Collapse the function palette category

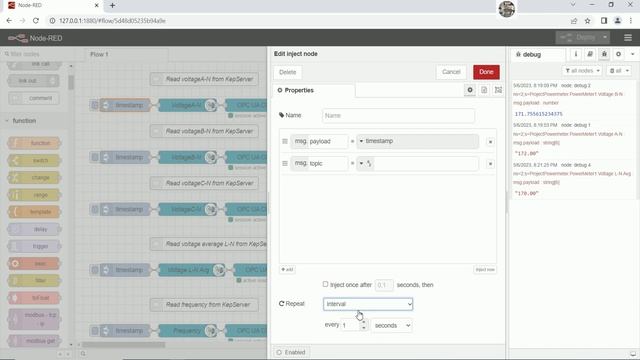pos(24,121)
